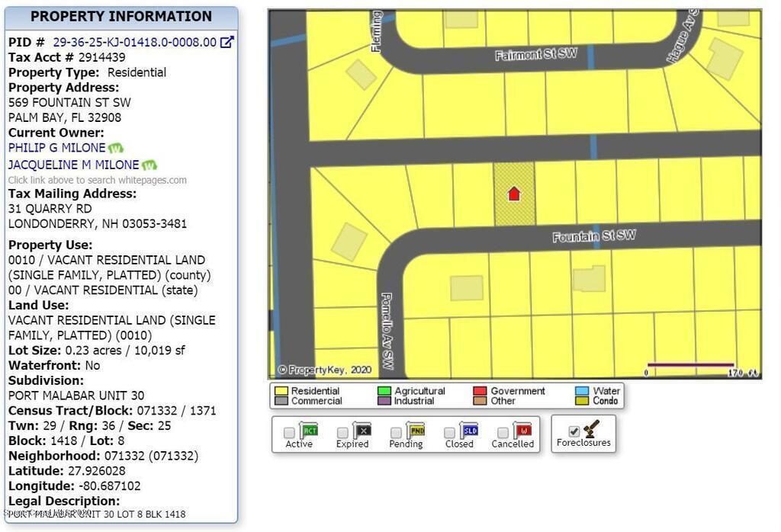This screenshot has height=532, width=781.
Task: Search owner PHILIP G MILONE link
Action: 56,148
